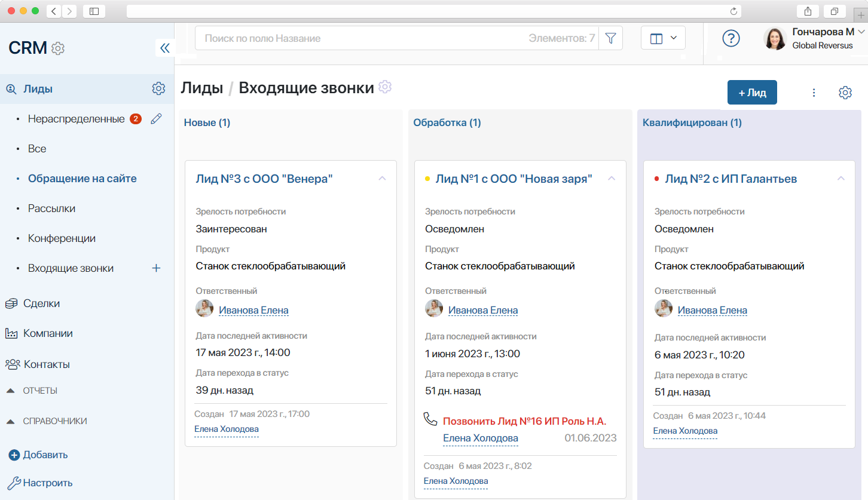868x500 pixels.
Task: Edit Нераспределенные with the pencil icon
Action: pos(156,119)
